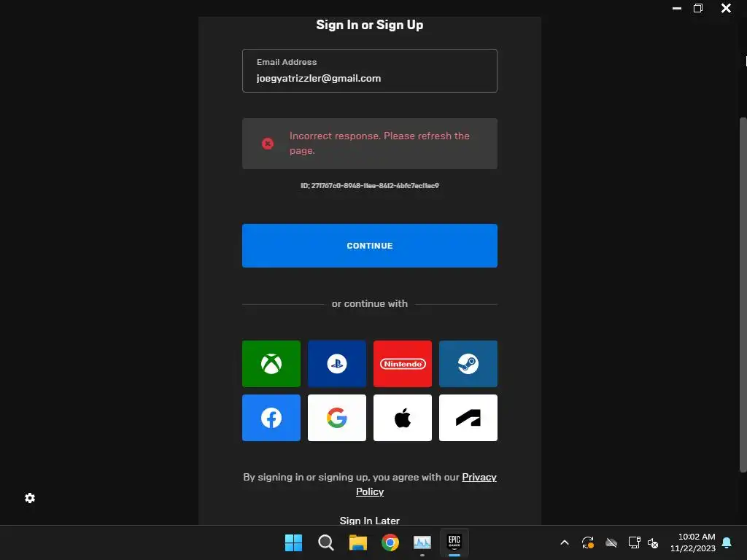Select the error ID text
Image resolution: width=747 pixels, height=560 pixels.
(x=370, y=186)
